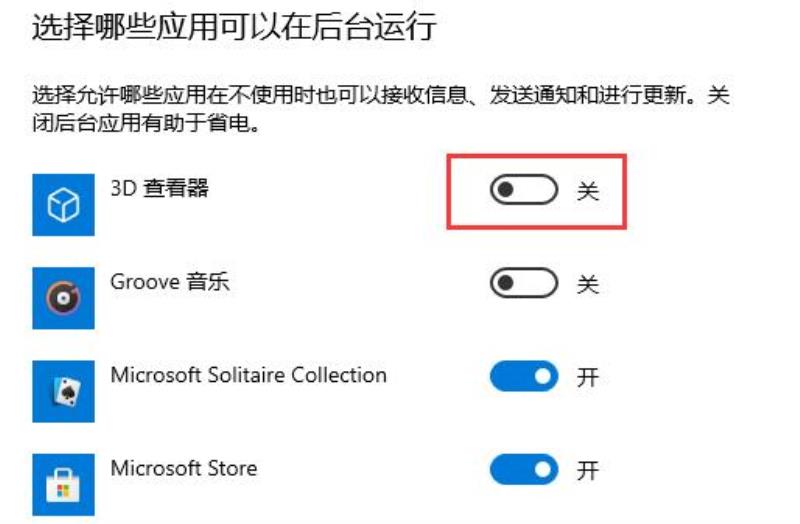The height and width of the screenshot is (524, 800).
Task: Click the 开 status text beside Solitaire Collection
Action: (588, 378)
